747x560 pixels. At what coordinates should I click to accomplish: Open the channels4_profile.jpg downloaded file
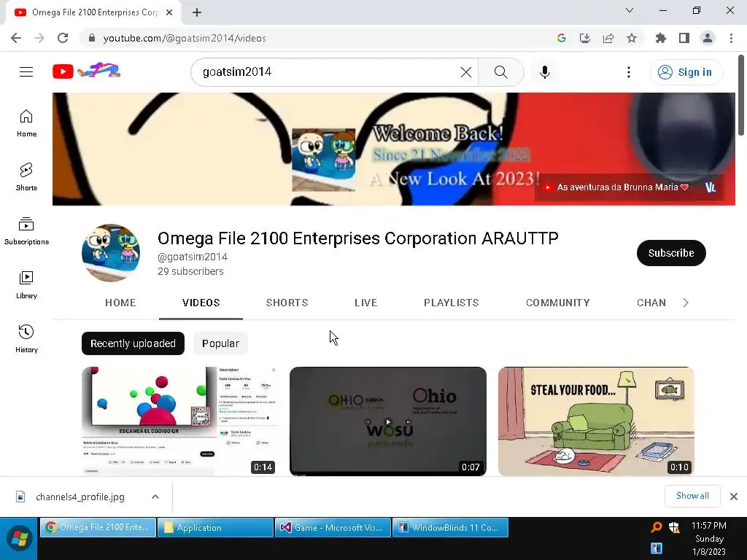pyautogui.click(x=80, y=497)
